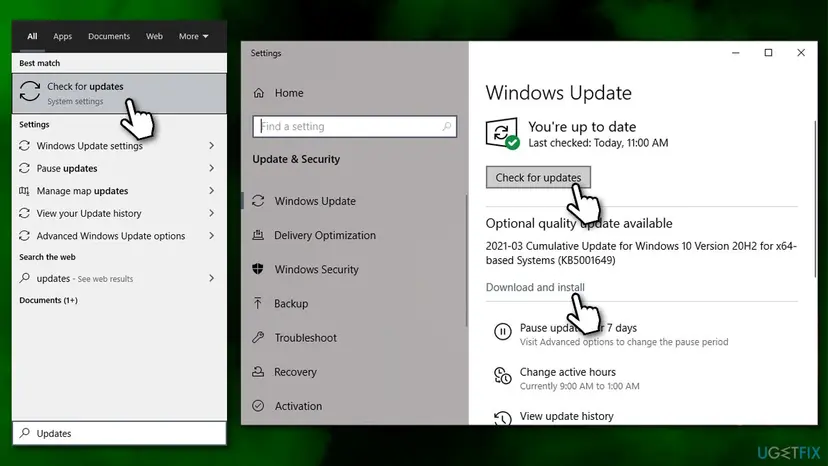Click 'Last checked: Today, 11:00 AM' text

tap(598, 143)
